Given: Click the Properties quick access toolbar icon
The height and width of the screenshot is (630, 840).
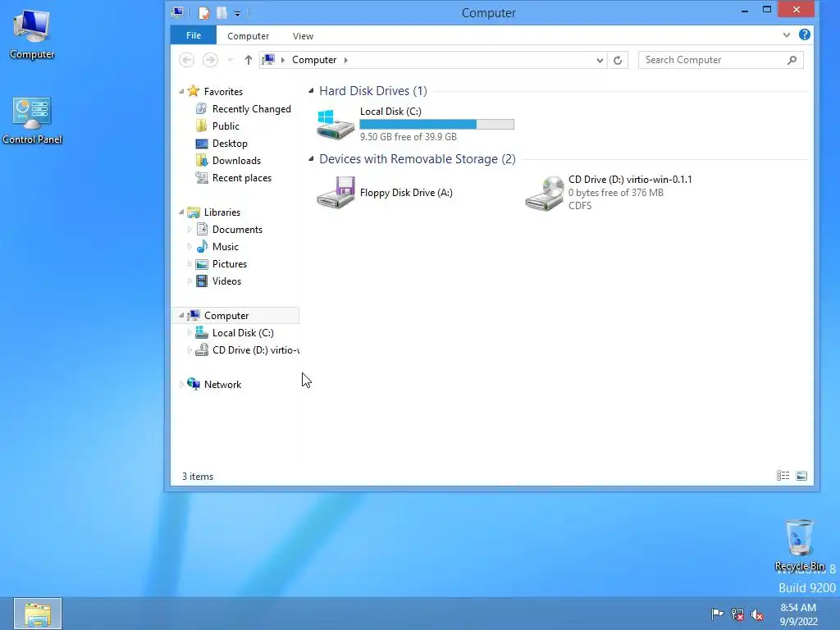Looking at the screenshot, I should 204,12.
